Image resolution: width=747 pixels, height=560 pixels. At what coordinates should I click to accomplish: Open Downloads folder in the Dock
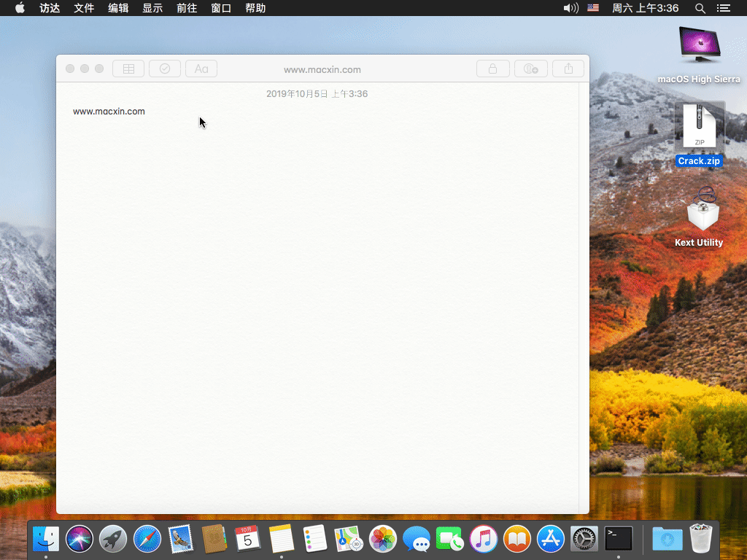tap(667, 539)
